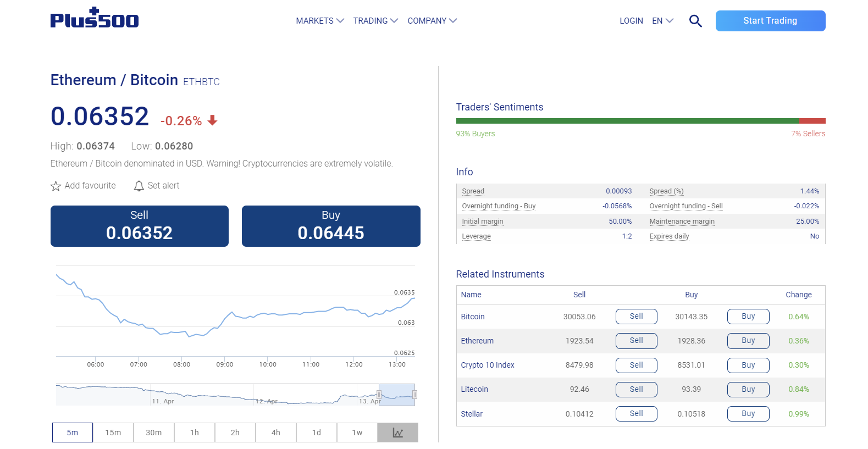Click the red sellers sentiment bar

point(812,121)
